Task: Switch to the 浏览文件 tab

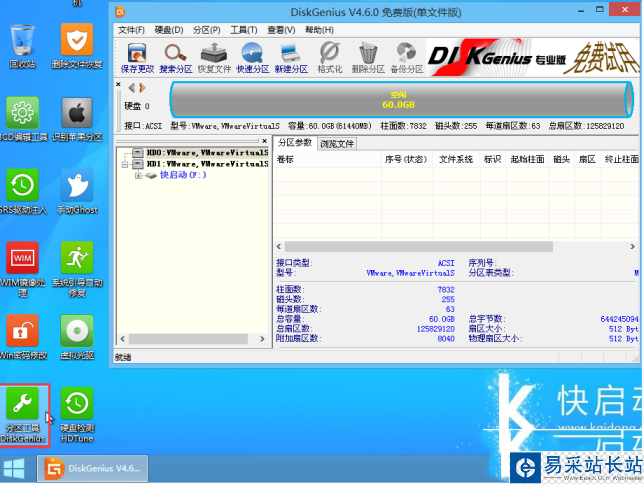Action: 337,144
